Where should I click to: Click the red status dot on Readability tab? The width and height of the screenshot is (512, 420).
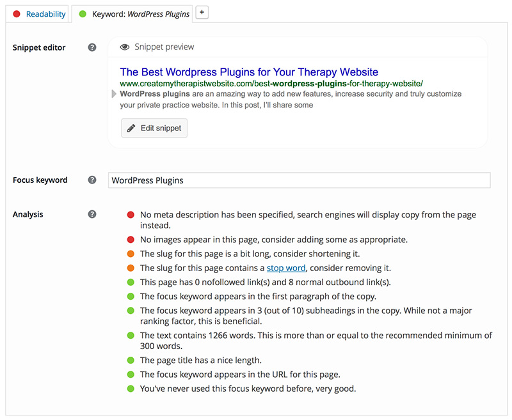click(x=17, y=14)
